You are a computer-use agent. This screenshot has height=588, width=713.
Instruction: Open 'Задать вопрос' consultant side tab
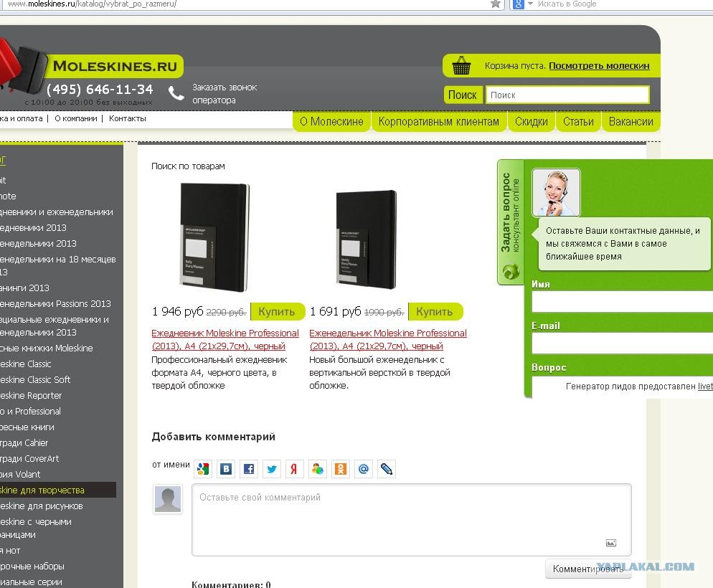[511, 223]
